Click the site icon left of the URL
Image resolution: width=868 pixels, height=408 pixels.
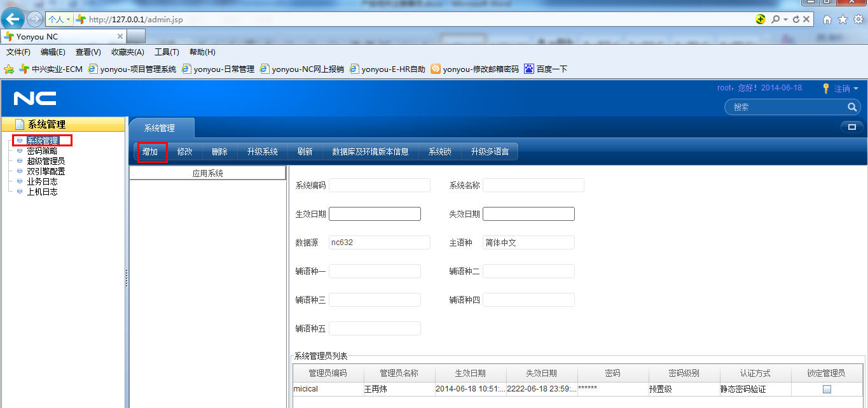81,19
